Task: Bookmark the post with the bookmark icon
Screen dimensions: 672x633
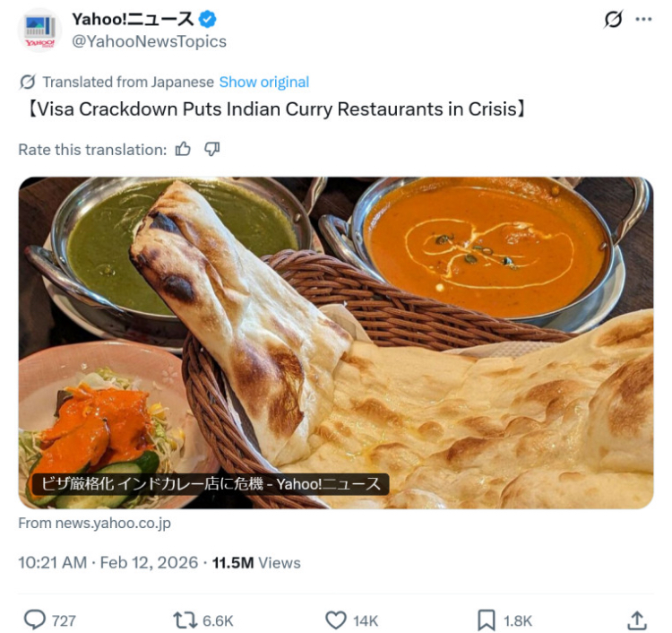Action: pyautogui.click(x=487, y=620)
